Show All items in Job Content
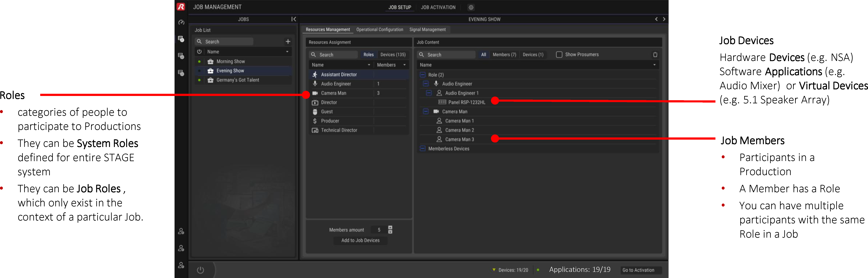Viewport: 868px width, 278px height. click(484, 55)
